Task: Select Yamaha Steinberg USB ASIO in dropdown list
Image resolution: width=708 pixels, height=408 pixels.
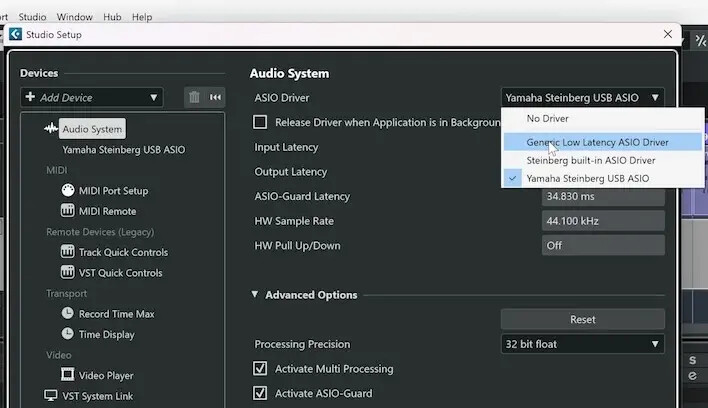Action: click(x=603, y=178)
